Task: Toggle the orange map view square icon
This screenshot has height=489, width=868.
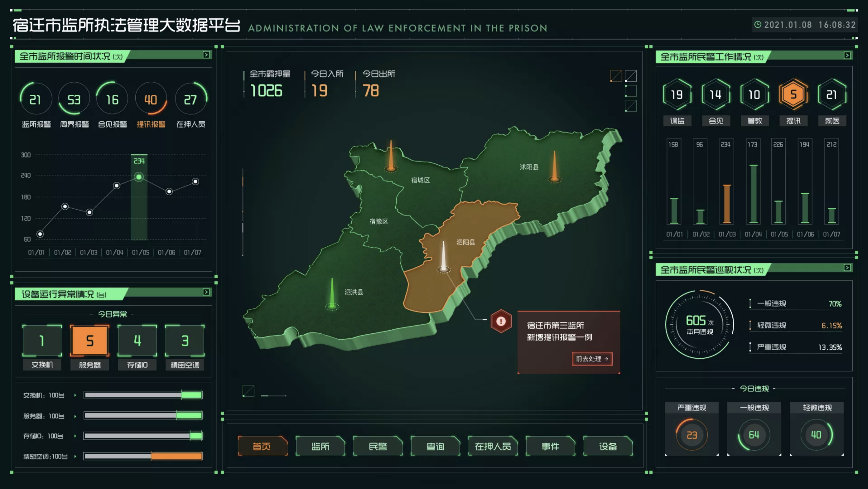Action: [616, 76]
